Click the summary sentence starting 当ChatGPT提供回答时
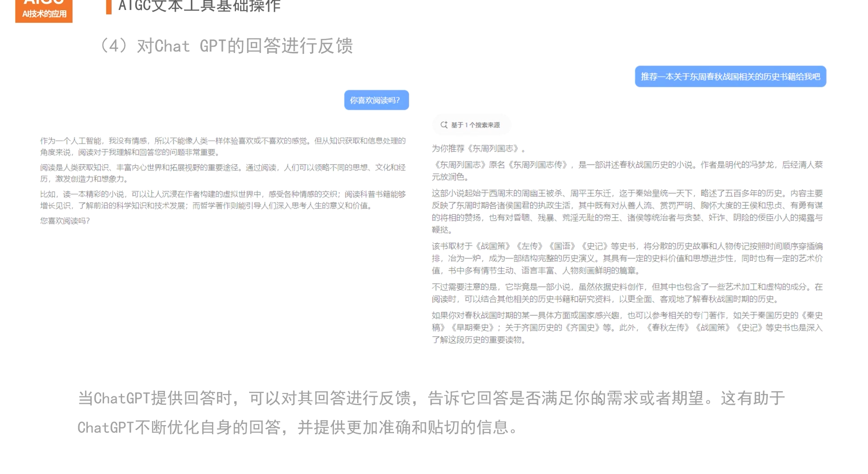 coord(431,398)
